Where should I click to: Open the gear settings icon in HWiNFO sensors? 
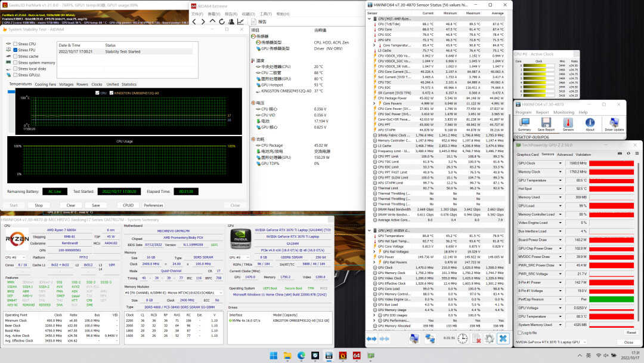coord(489,339)
